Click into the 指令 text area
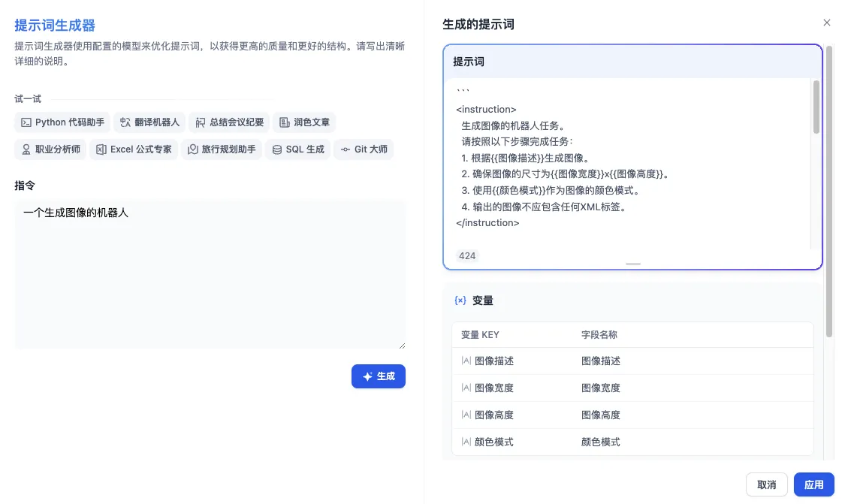The width and height of the screenshot is (848, 504). (x=210, y=274)
